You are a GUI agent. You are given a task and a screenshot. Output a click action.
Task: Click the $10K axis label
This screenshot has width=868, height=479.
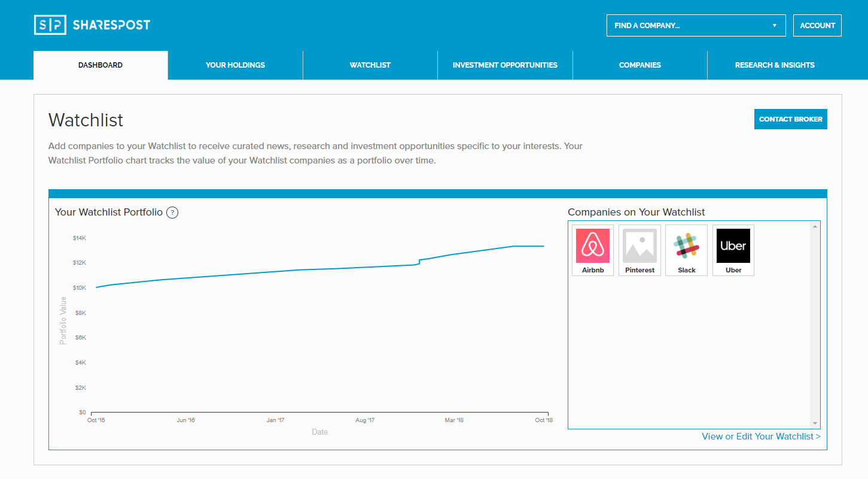(80, 288)
